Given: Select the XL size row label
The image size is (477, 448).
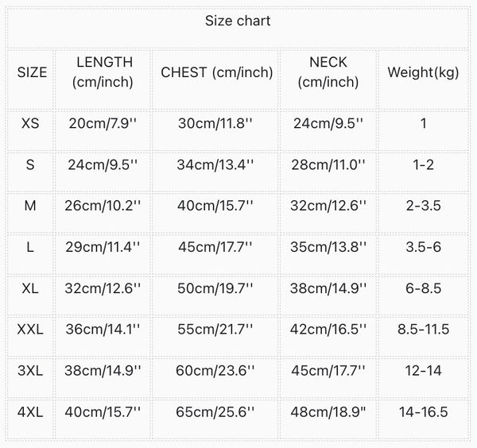Looking at the screenshot, I should click(x=30, y=288).
